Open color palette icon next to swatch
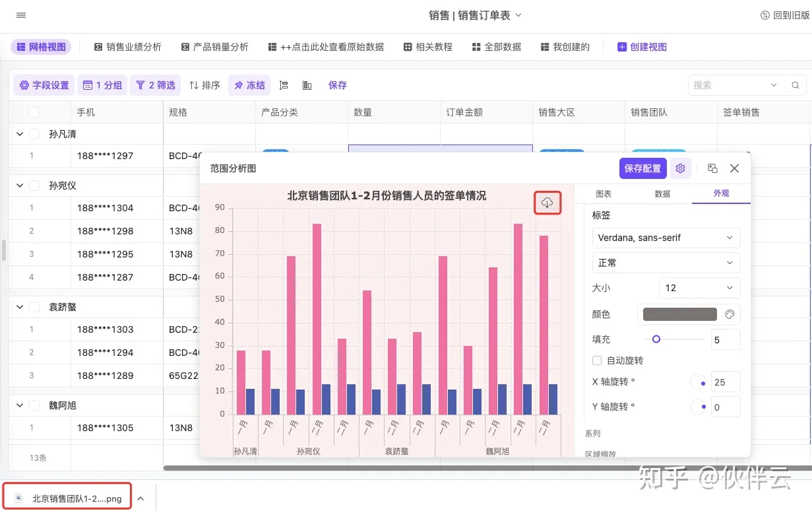The height and width of the screenshot is (511, 812). coord(730,314)
